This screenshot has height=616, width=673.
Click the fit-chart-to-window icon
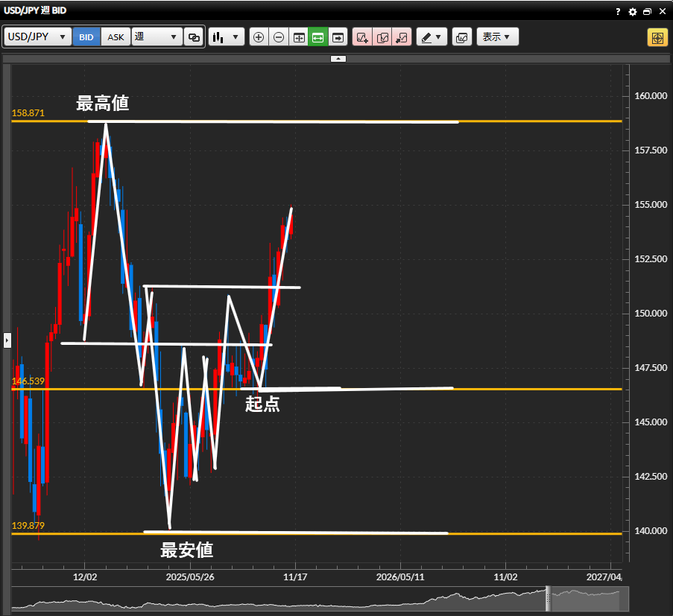tap(299, 37)
